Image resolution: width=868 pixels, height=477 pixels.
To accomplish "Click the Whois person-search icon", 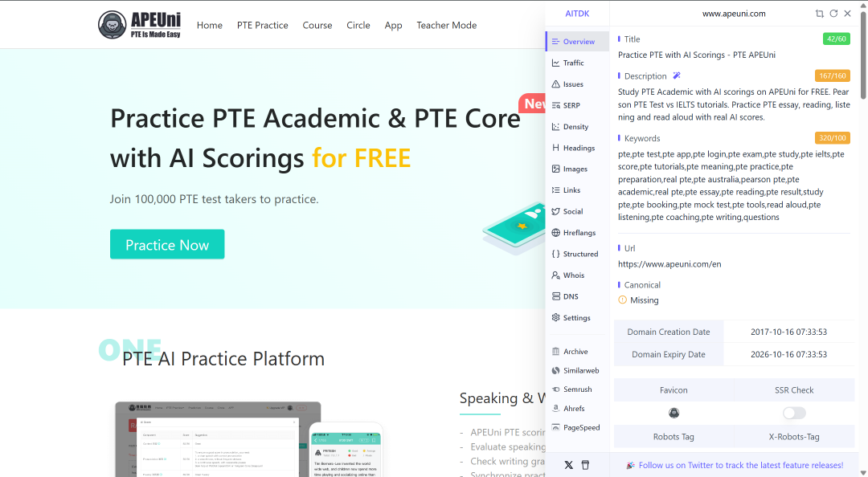I will [x=556, y=275].
